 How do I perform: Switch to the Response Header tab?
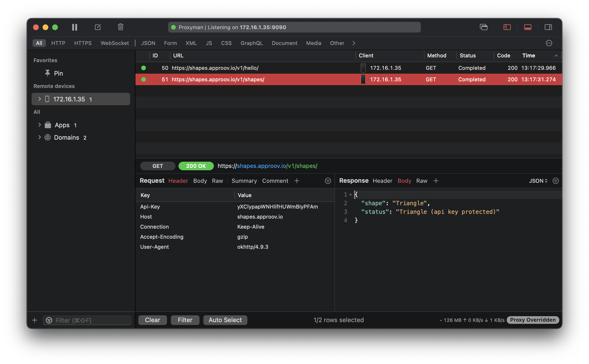pos(382,181)
